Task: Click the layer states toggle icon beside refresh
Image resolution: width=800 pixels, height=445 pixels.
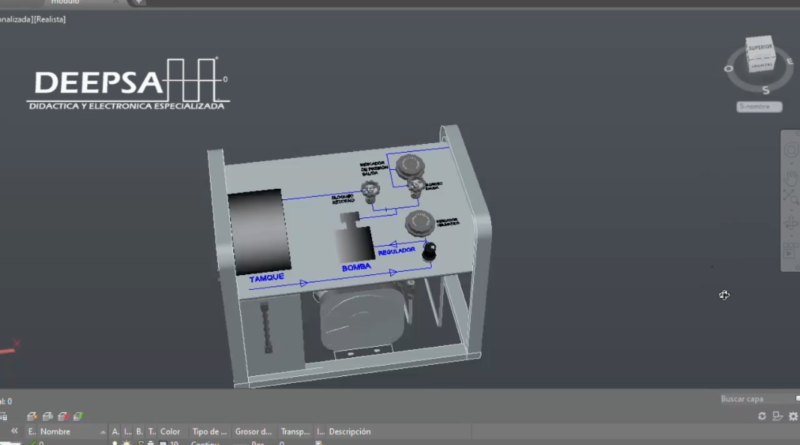Action: (x=776, y=415)
